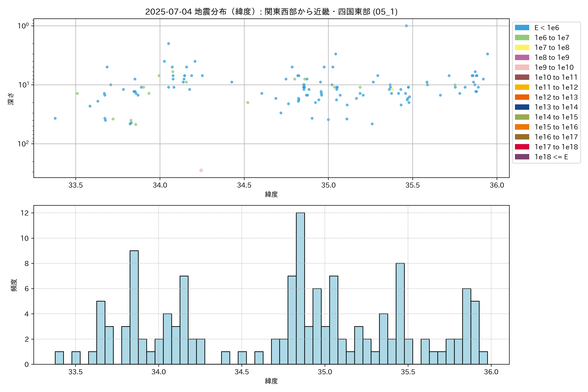Click the yellow scatter point near latitude 35.4
This screenshot has width=588, height=392.
[x=392, y=90]
